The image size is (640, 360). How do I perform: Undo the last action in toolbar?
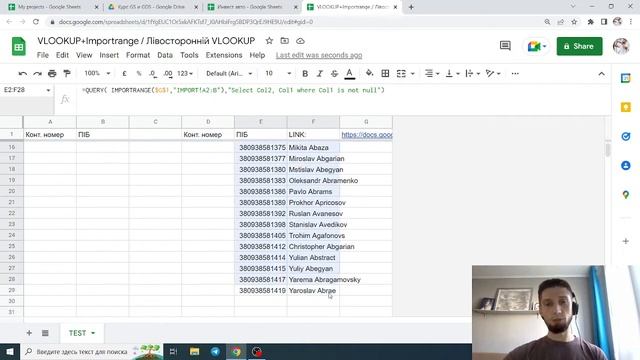23,73
